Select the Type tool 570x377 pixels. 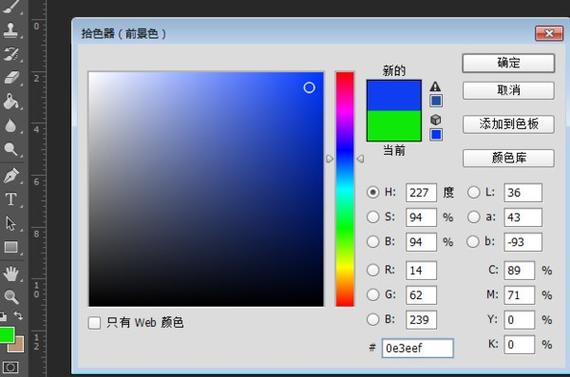coord(11,200)
